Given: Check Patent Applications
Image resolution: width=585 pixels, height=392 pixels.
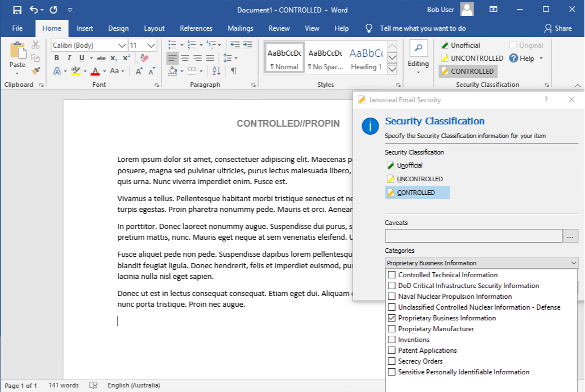Looking at the screenshot, I should tap(391, 351).
